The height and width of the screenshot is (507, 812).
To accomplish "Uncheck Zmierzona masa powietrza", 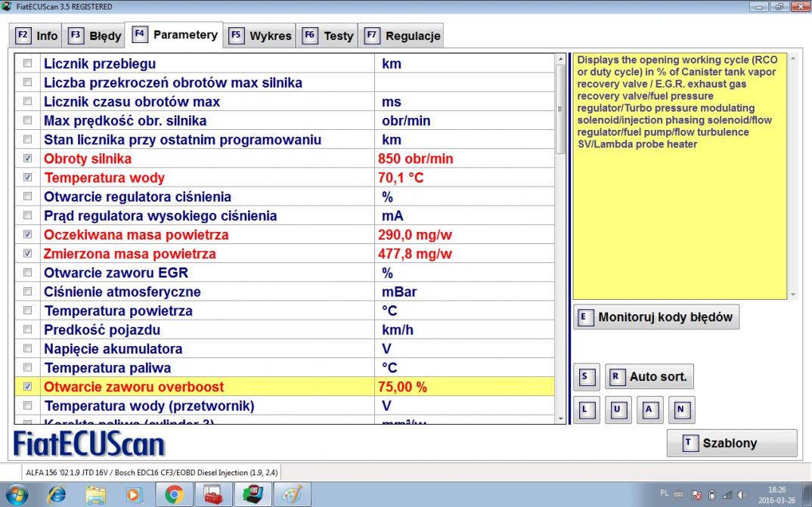I will pos(27,254).
